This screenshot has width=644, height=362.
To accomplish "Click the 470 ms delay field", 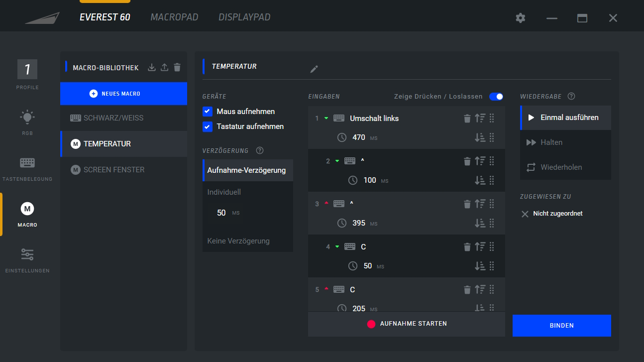I will 359,137.
